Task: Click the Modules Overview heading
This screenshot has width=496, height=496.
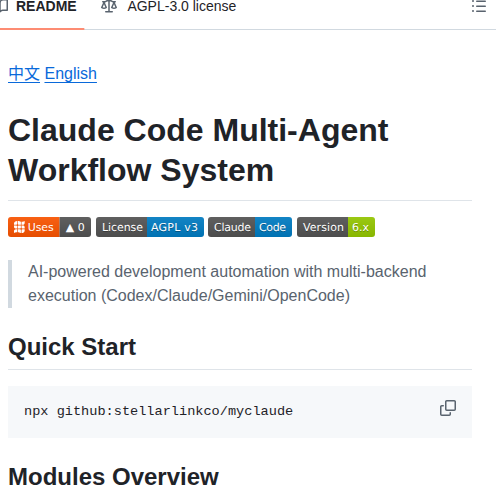Action: (x=113, y=477)
